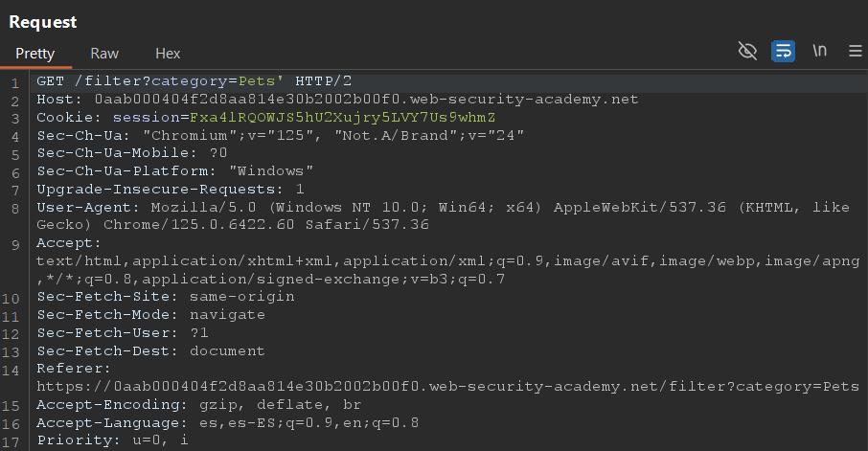Click the Referer URL text
The height and width of the screenshot is (451, 868).
[447, 386]
